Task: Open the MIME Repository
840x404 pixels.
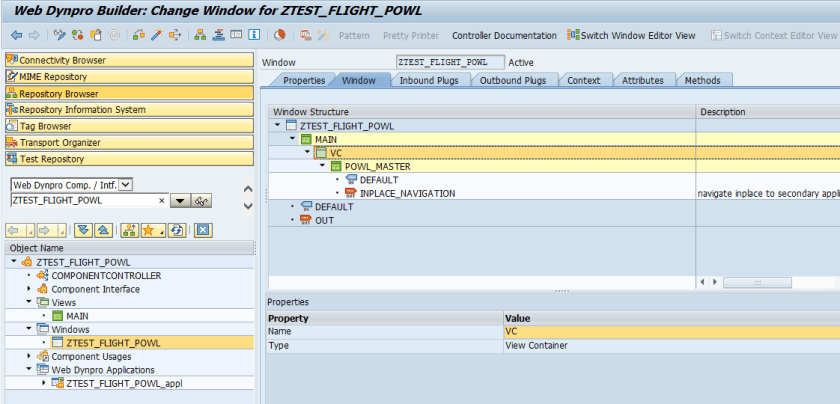Action: pos(129,77)
